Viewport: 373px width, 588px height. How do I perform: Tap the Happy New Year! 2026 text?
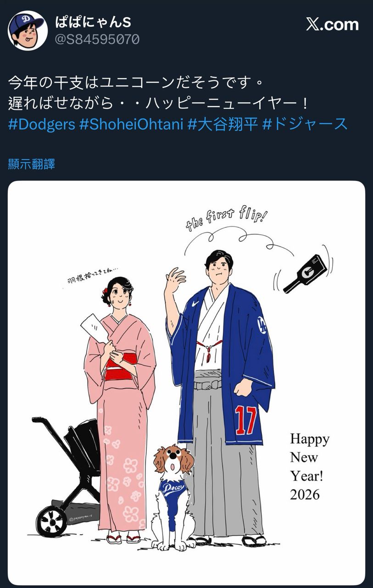[310, 466]
